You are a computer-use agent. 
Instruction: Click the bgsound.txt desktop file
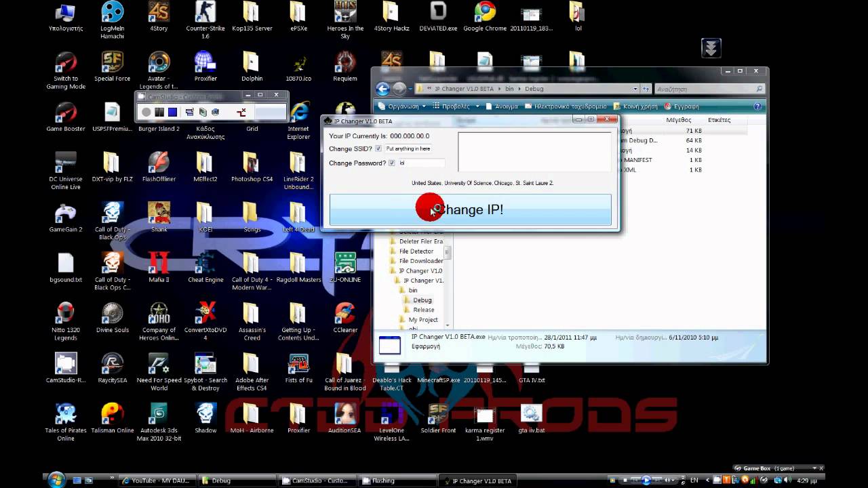click(x=66, y=268)
